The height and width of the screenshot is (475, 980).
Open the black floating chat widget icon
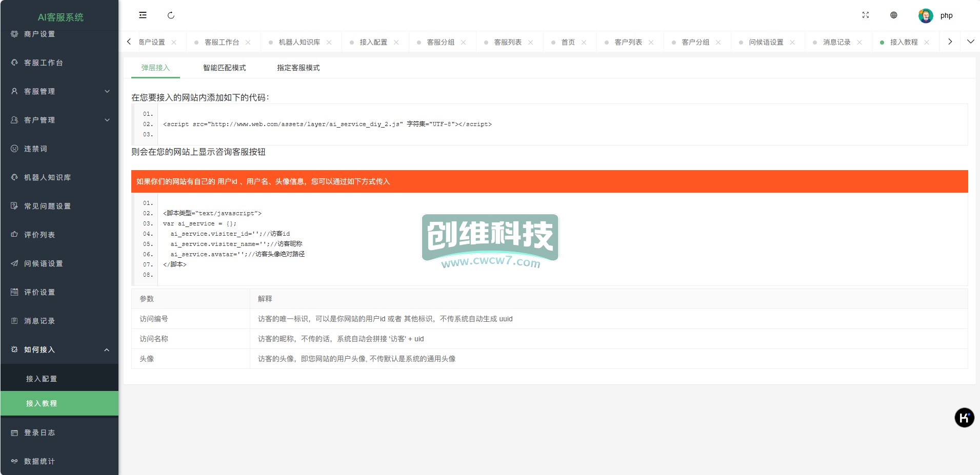click(964, 418)
